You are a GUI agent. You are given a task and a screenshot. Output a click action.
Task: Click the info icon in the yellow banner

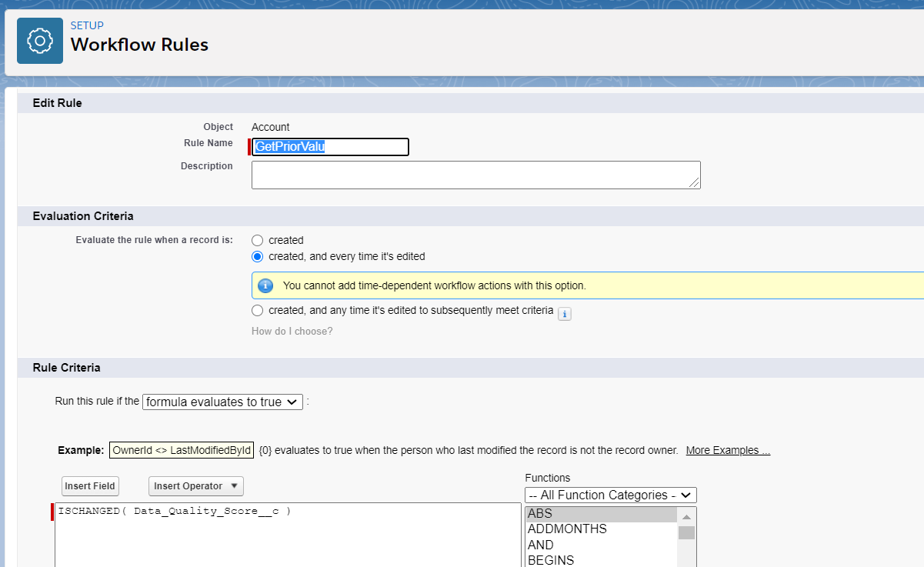[265, 285]
